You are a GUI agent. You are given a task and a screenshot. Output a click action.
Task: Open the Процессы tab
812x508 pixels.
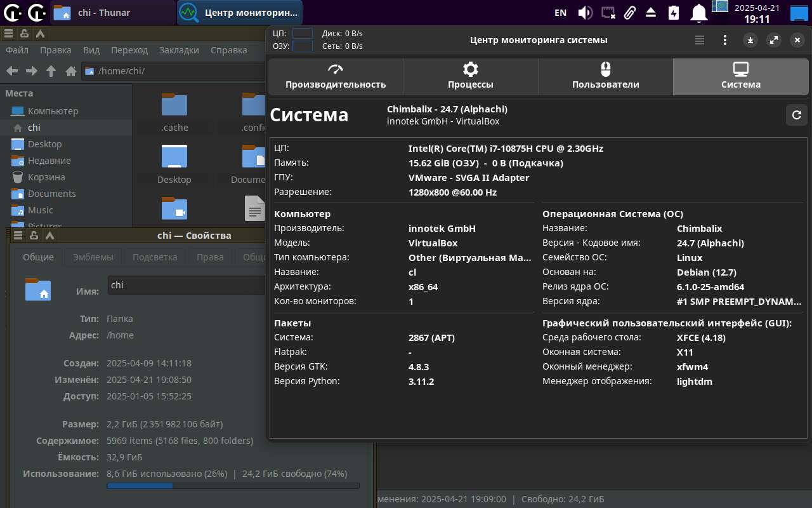click(x=470, y=76)
